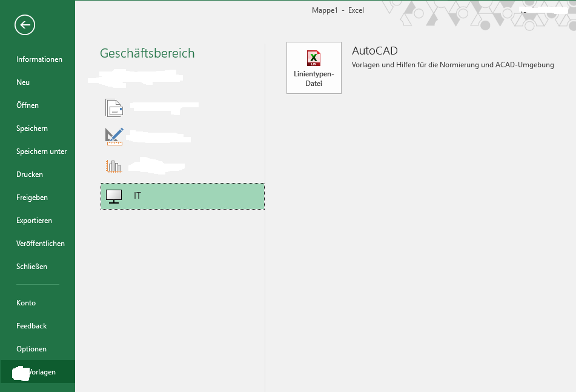Select the Vorlagen entry at the sidebar bottom
This screenshot has height=392, width=576.
pyautogui.click(x=38, y=372)
